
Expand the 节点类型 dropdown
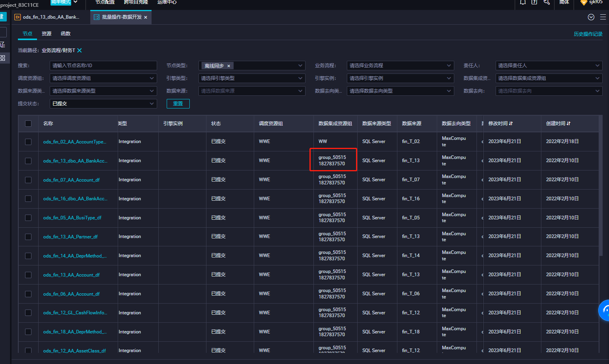(300, 66)
